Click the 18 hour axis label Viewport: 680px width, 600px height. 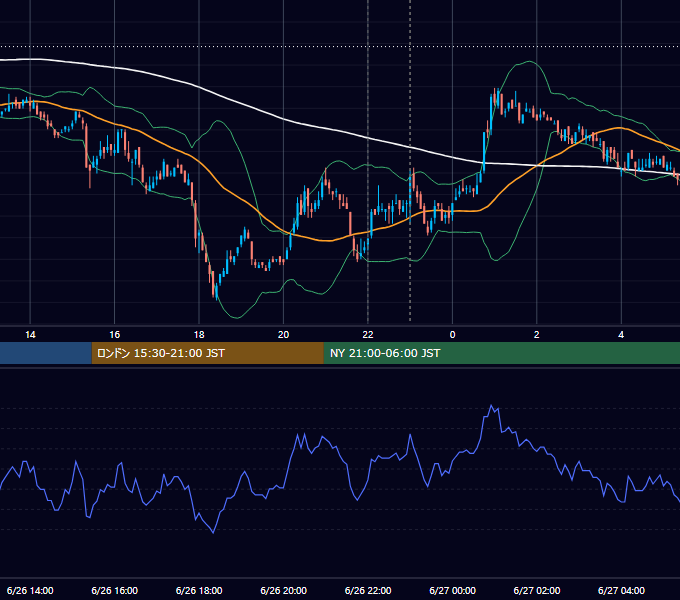click(199, 335)
